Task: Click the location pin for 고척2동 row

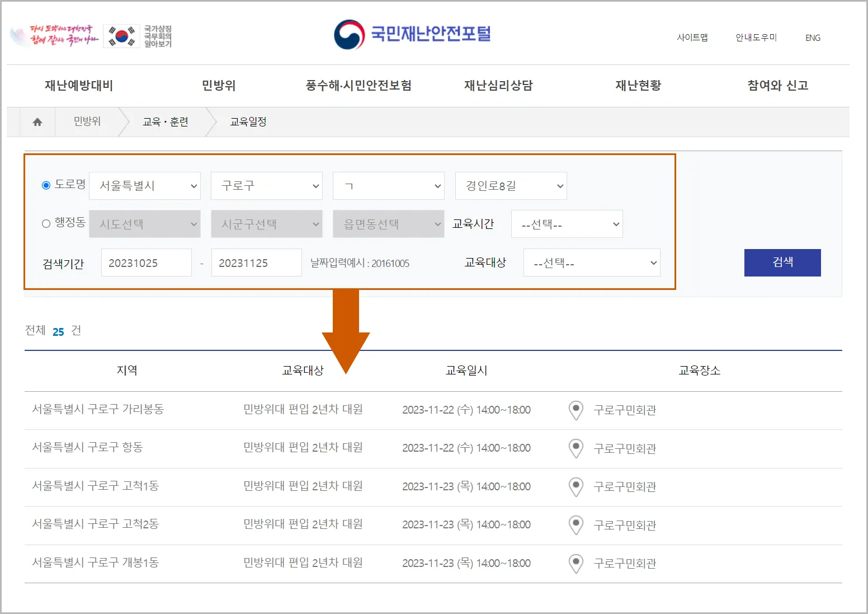Action: coord(575,525)
